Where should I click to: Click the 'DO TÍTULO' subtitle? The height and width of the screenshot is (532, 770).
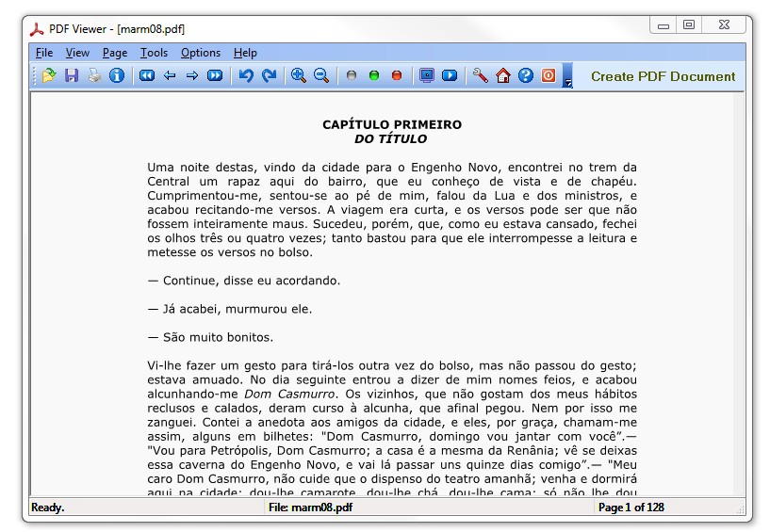pyautogui.click(x=391, y=139)
